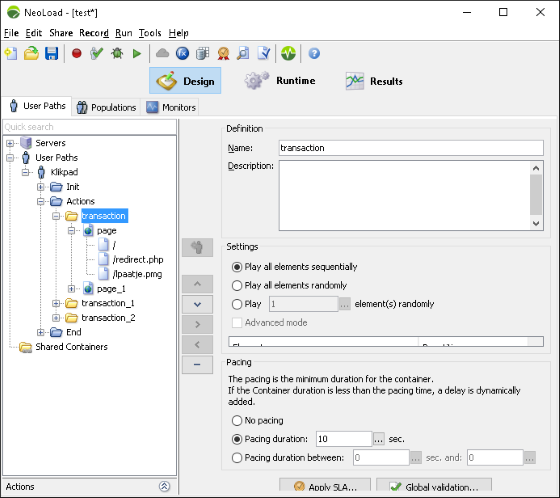Select 'Play all elements sequentially' option

pyautogui.click(x=237, y=267)
